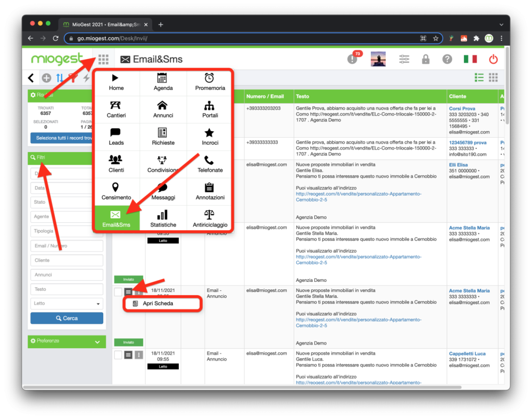This screenshot has width=532, height=419.
Task: Open three-dots menu of 18/11/2021 09:55 row
Action: click(139, 355)
